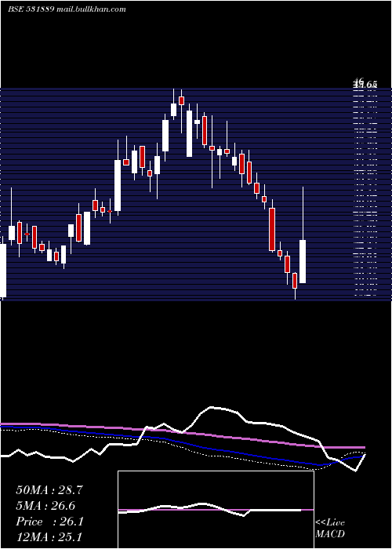This screenshot has height=549, width=392.
Task: Open the MACD inset chart box
Action: tap(216, 510)
